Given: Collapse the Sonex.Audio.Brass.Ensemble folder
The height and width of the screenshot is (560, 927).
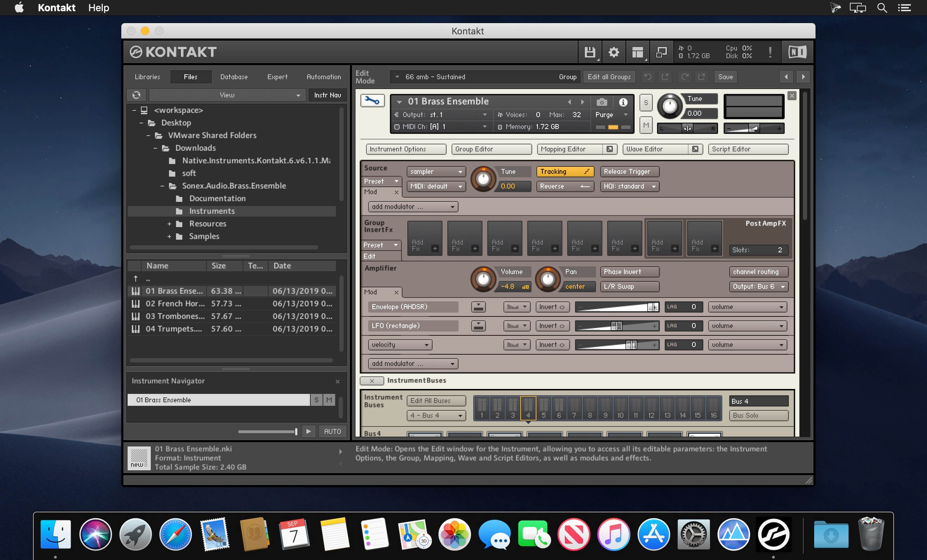Looking at the screenshot, I should (162, 186).
